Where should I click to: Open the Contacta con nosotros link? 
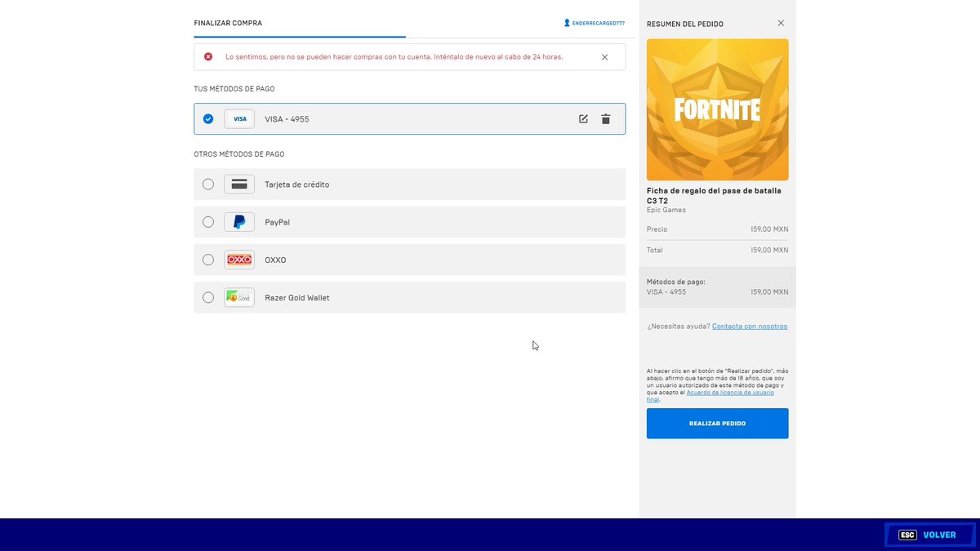pos(750,327)
